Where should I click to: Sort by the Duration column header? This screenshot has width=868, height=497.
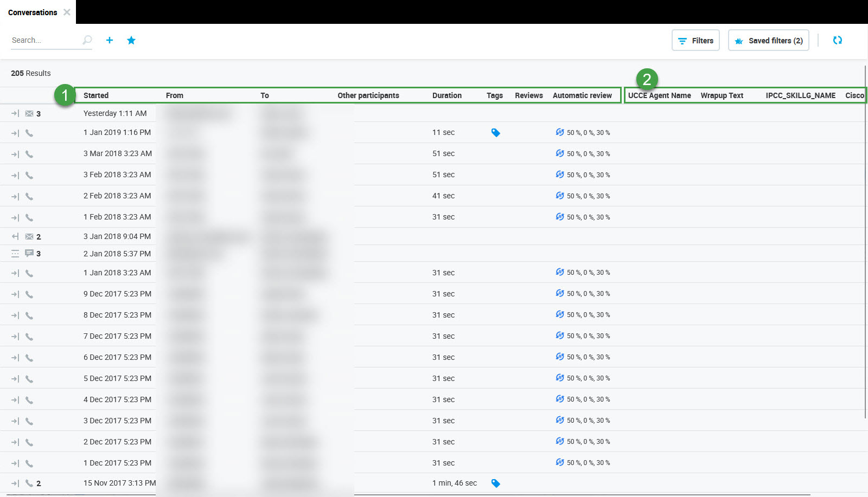tap(446, 95)
